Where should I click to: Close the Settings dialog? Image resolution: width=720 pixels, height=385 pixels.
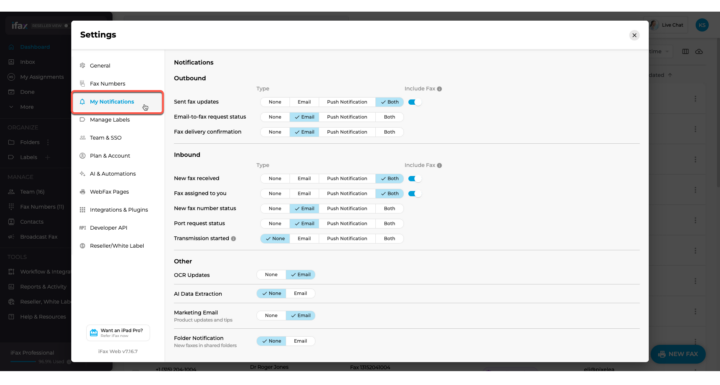[634, 35]
